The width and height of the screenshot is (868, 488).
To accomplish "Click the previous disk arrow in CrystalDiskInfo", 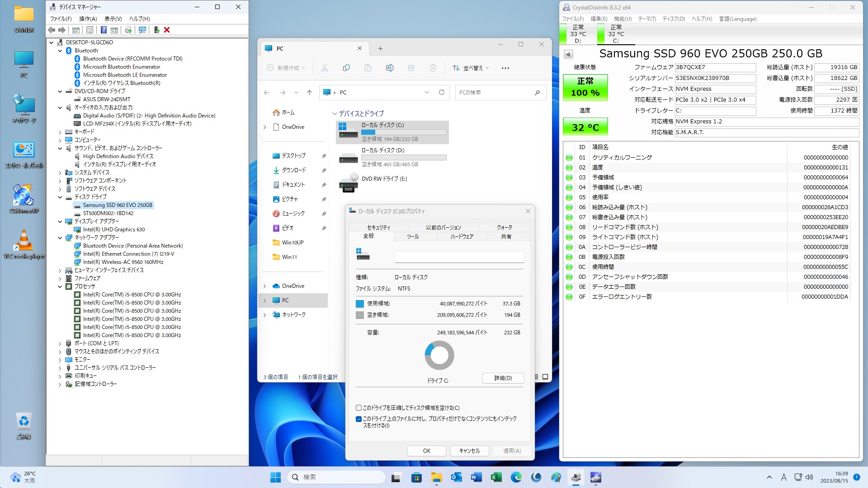I will point(568,54).
